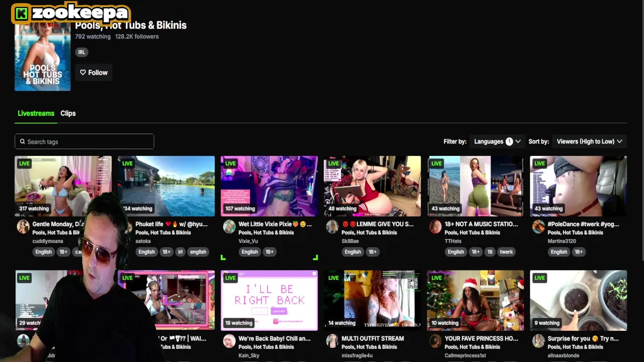Click the English tag under Vixie_Vu
The height and width of the screenshot is (362, 644).
click(250, 252)
